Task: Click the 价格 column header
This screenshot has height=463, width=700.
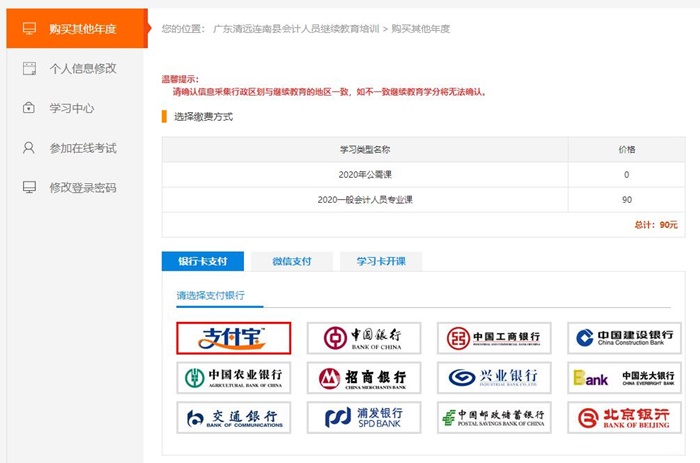Action: (627, 150)
